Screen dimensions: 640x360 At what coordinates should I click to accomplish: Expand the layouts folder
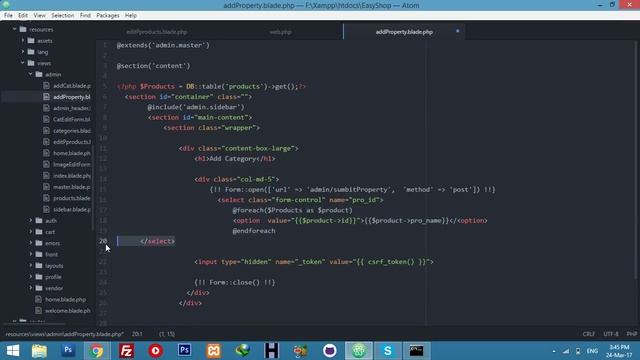(x=31, y=265)
